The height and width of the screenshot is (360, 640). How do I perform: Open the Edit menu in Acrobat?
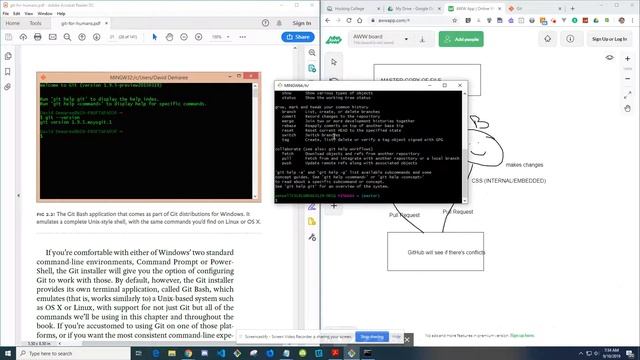(16, 13)
